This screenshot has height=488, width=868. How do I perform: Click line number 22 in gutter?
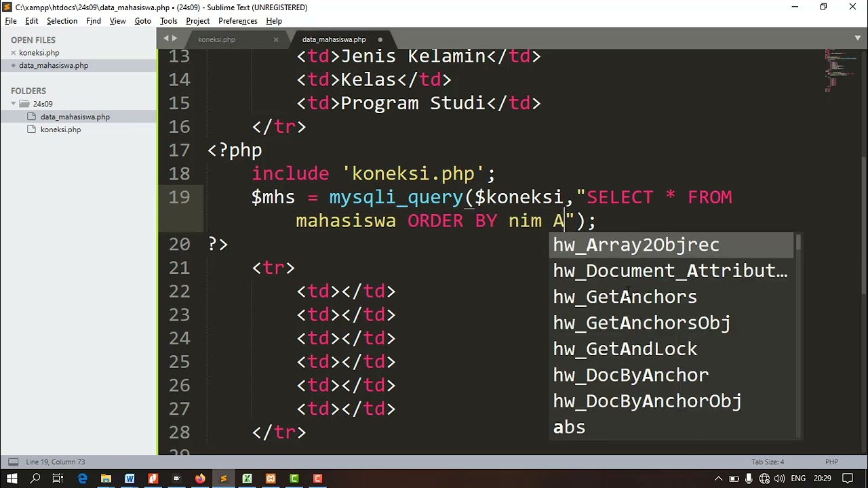(179, 291)
